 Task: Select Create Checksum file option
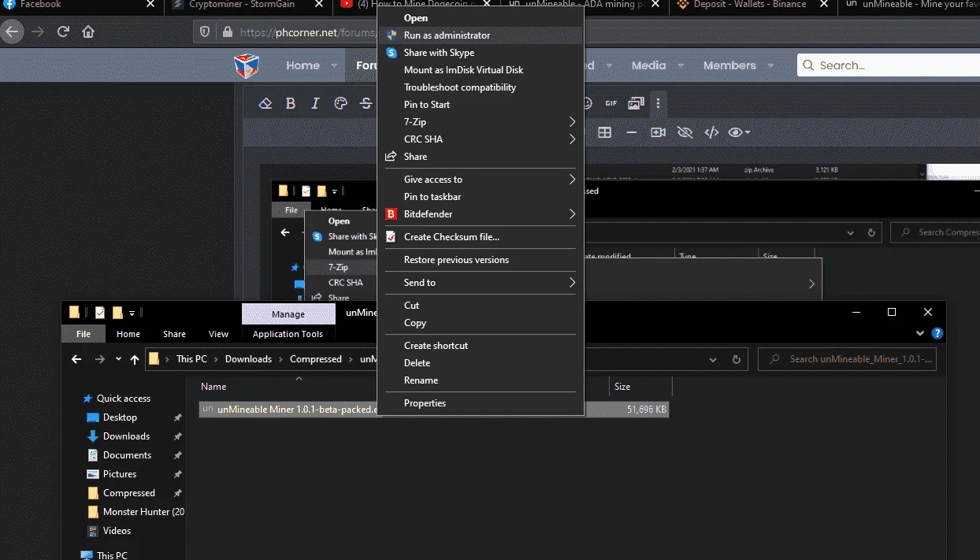coord(481,237)
